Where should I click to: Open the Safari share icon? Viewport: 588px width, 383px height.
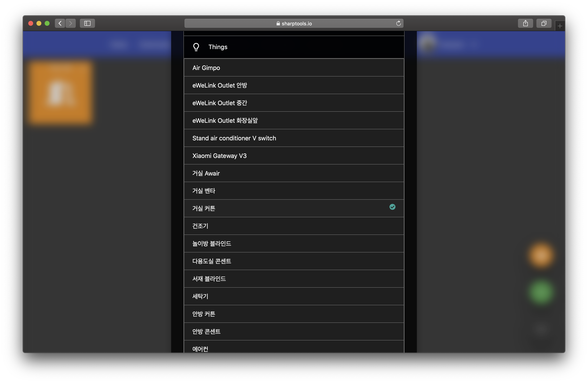tap(525, 23)
